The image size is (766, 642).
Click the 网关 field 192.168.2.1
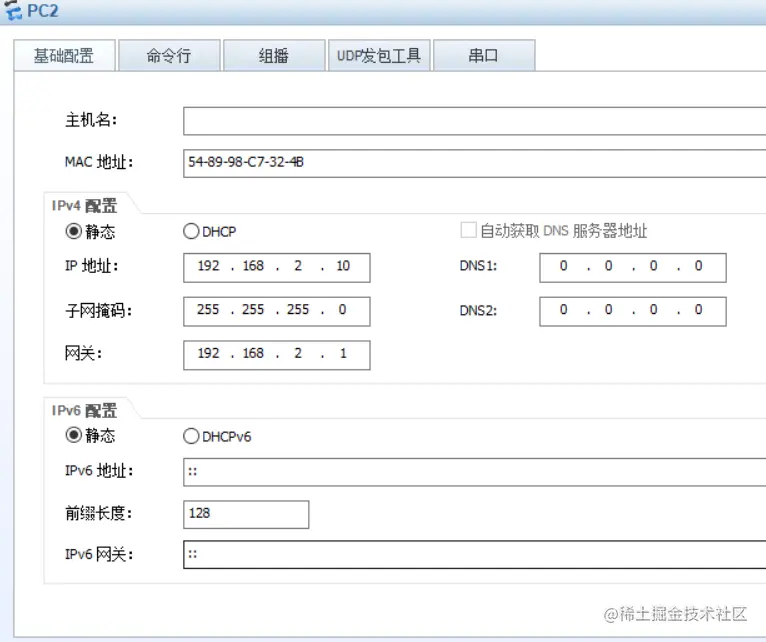(277, 355)
